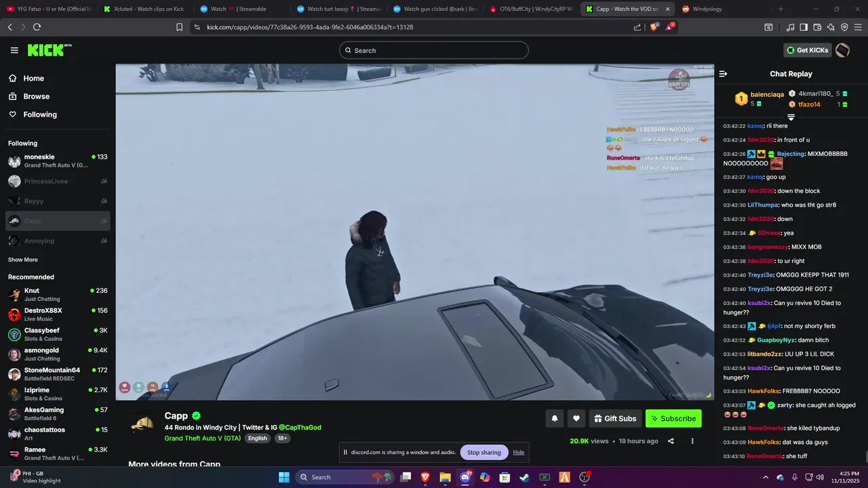The image size is (868, 488).
Task: Open the Brave VPN shield icon
Action: click(844, 27)
